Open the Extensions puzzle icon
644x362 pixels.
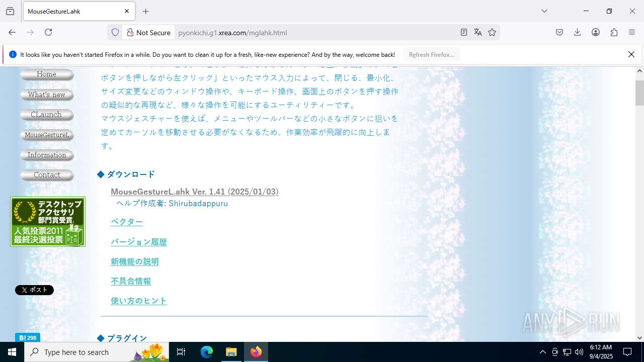614,32
